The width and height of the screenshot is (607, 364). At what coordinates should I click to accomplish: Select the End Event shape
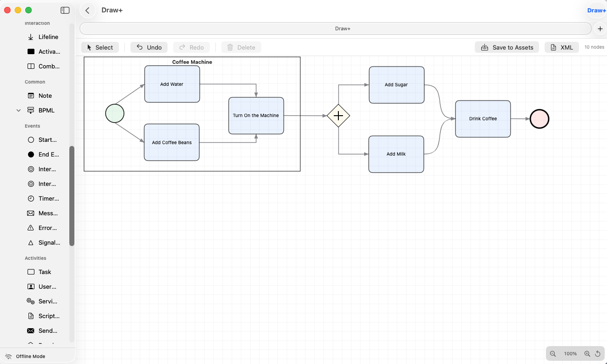[x=43, y=154]
